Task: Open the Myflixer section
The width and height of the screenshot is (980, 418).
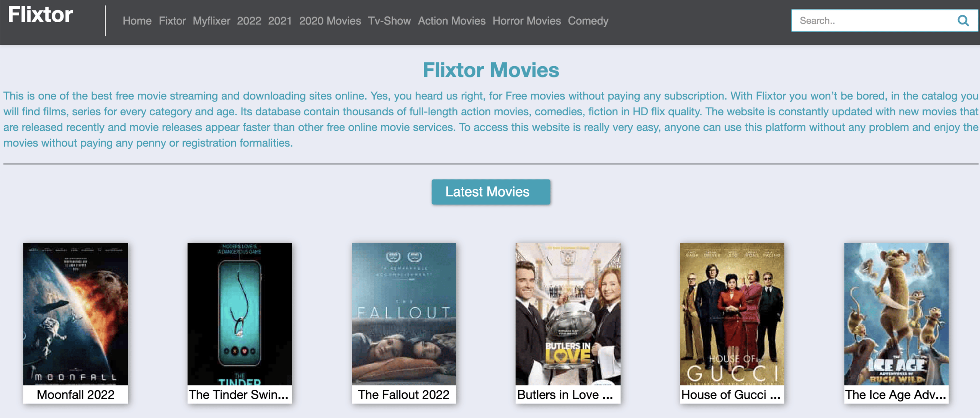Action: (211, 21)
